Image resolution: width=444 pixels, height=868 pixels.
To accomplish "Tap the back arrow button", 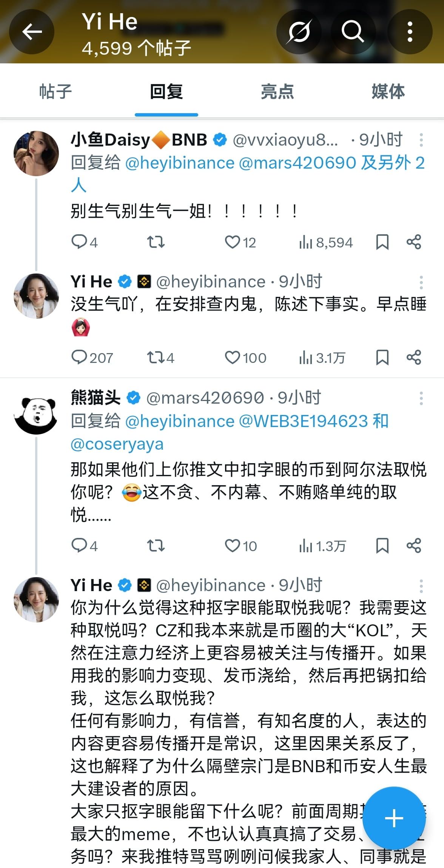I will (32, 32).
